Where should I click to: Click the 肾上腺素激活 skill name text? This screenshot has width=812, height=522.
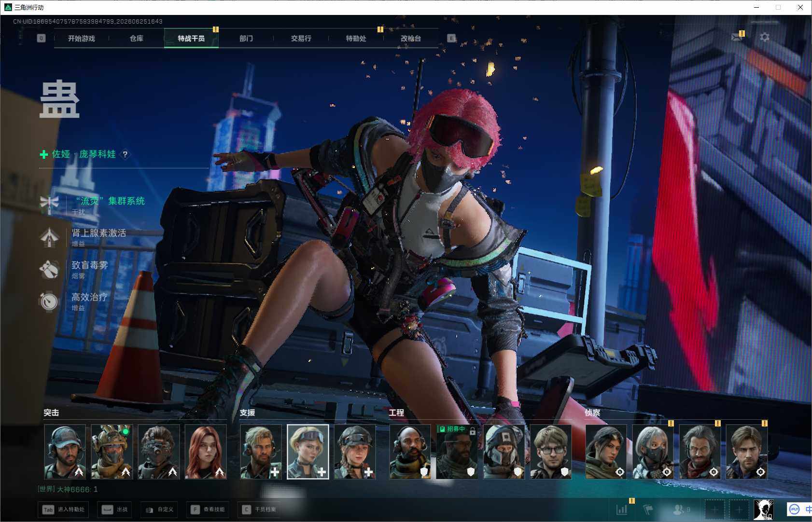point(99,233)
